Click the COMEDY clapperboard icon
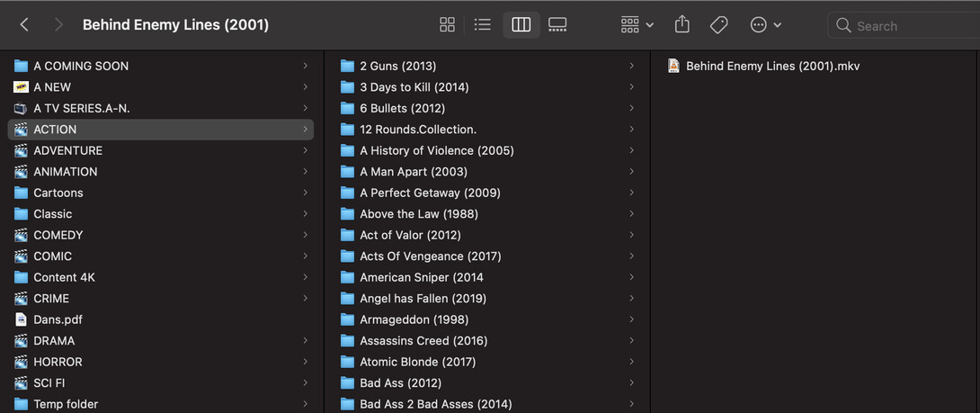The height and width of the screenshot is (413, 980). [x=22, y=235]
